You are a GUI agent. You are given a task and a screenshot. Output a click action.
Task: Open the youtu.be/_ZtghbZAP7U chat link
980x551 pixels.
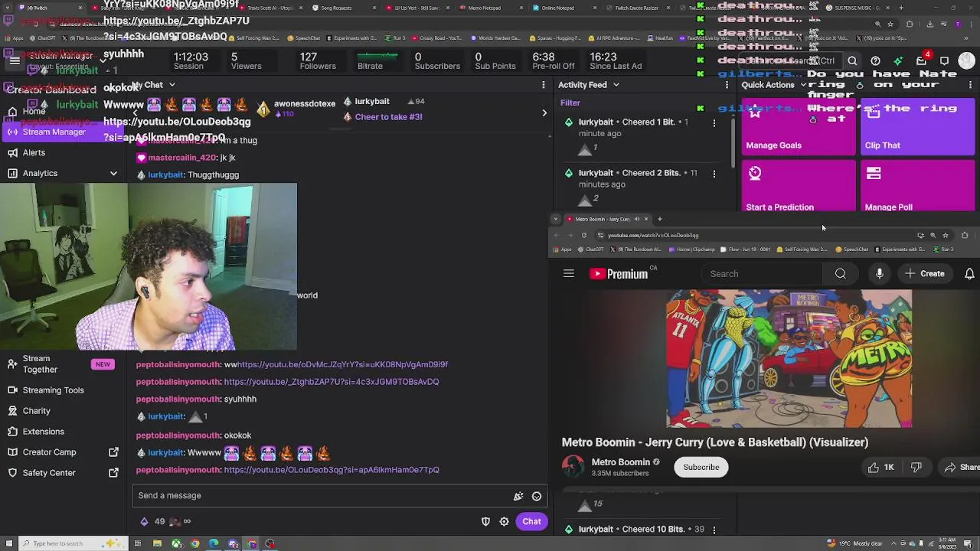(x=332, y=382)
